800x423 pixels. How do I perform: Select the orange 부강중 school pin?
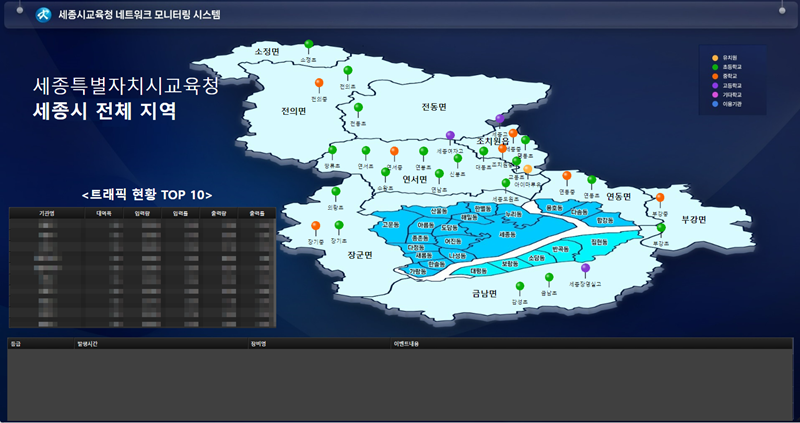pos(659,198)
